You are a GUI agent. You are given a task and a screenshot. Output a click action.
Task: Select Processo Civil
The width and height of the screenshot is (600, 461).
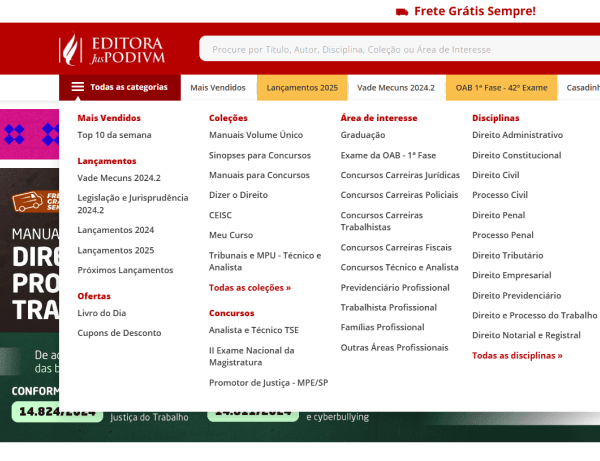[500, 195]
